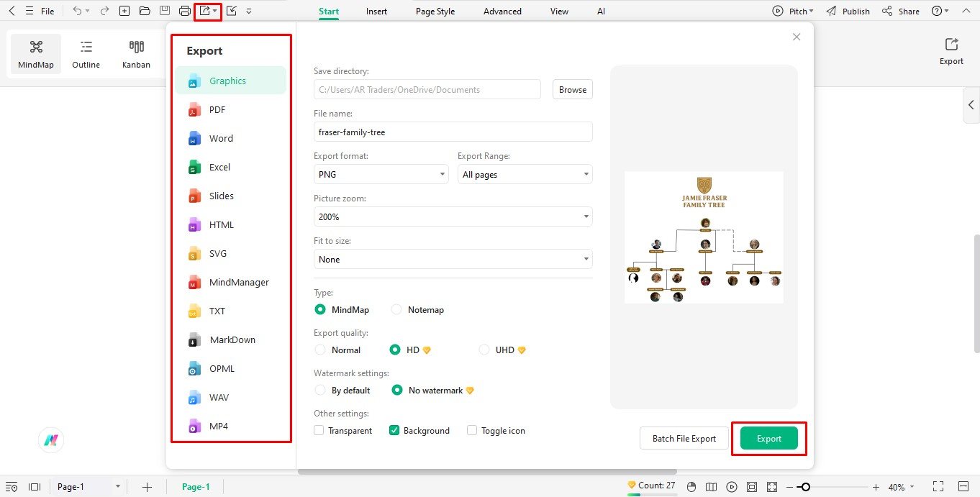Open a file using the folder icon
Screen dimensions: 980x497
[144, 11]
